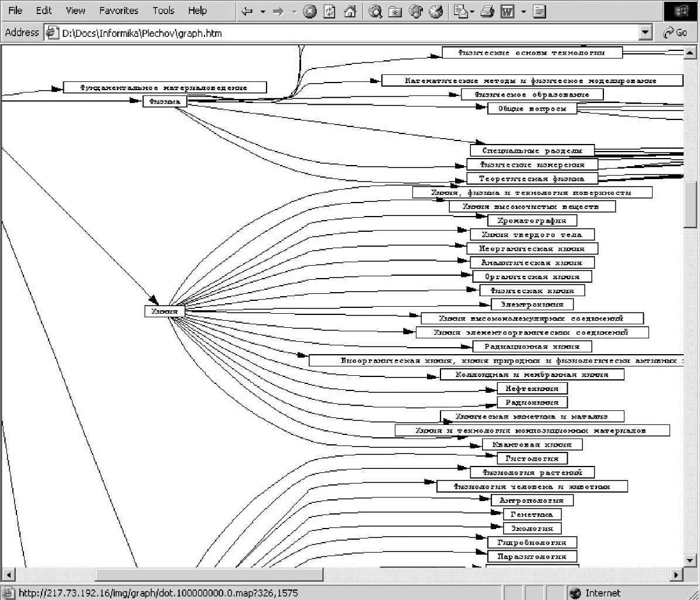Screen dimensions: 700x600
Task: Click the vertical scrollbar down arrow
Action: pos(689,560)
